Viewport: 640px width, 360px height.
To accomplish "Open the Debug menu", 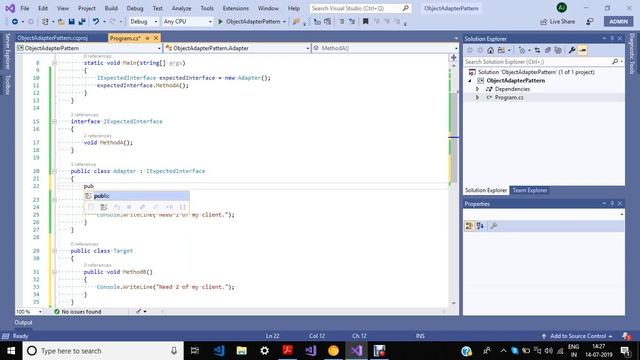I will pyautogui.click(x=135, y=8).
